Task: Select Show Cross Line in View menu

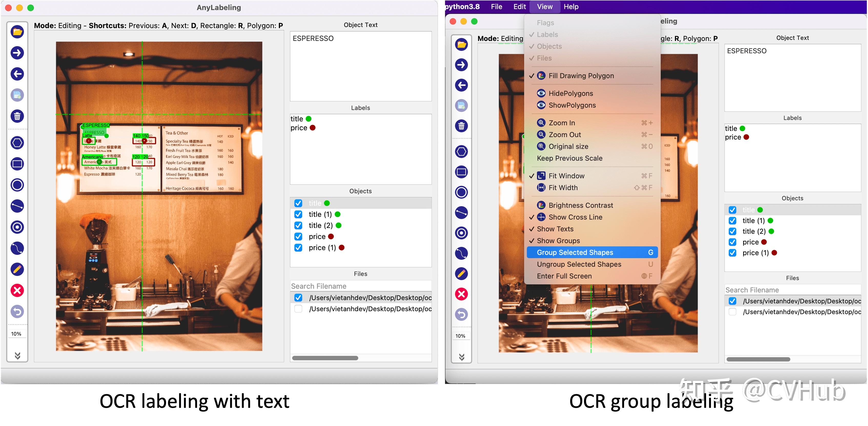Action: (x=575, y=217)
